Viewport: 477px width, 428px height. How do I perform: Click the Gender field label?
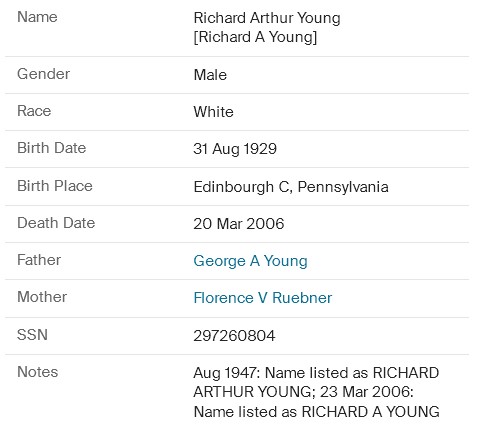pyautogui.click(x=44, y=74)
